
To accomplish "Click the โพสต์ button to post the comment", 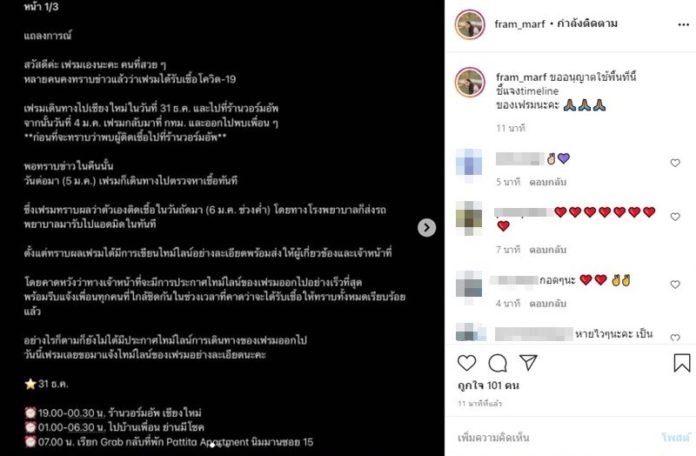I will [676, 437].
